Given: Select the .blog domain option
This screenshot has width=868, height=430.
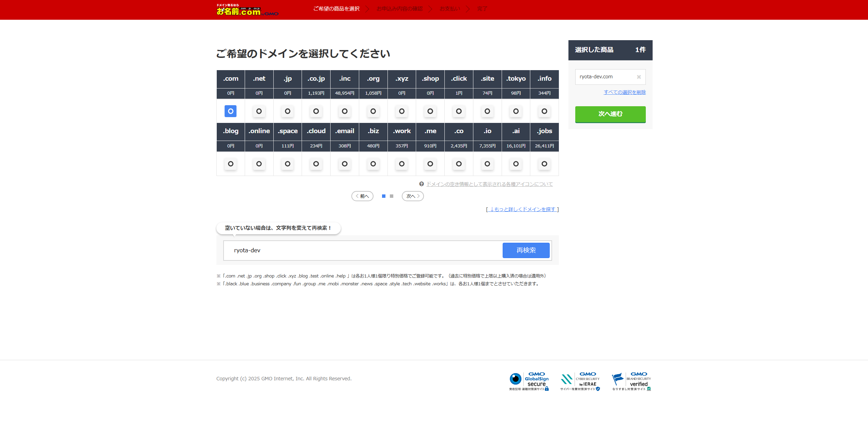Looking at the screenshot, I should [x=230, y=164].
